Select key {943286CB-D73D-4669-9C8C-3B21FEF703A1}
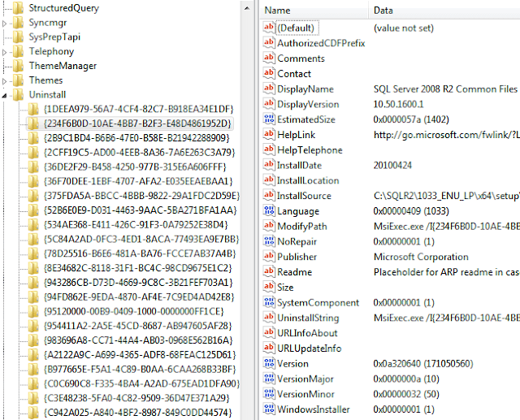 [138, 283]
